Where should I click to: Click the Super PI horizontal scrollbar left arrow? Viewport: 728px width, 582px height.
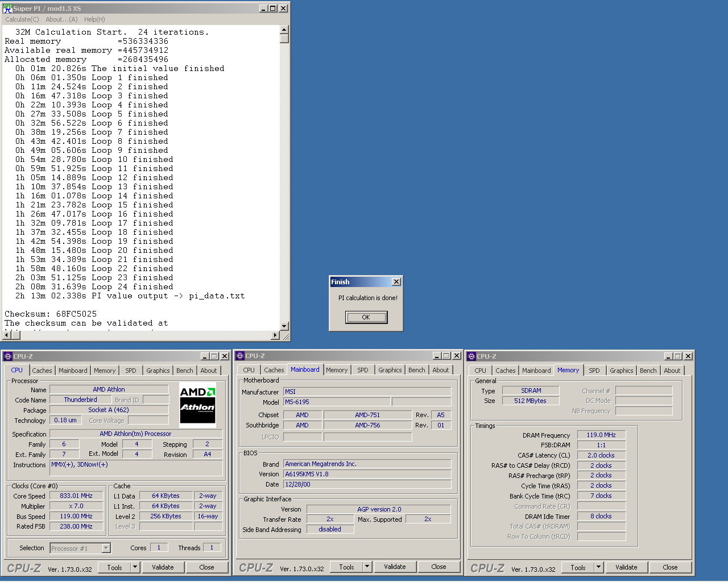[x=7, y=335]
